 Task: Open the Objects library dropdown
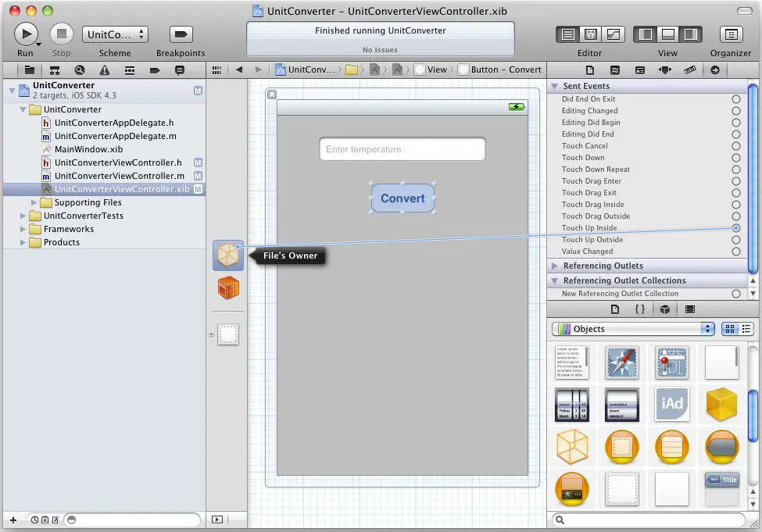point(633,329)
